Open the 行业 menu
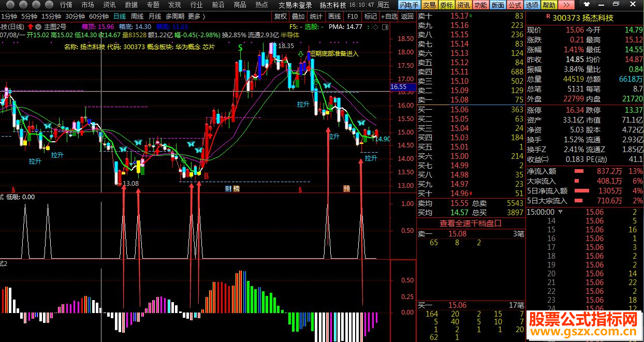This screenshot has height=342, width=644. pos(196,5)
